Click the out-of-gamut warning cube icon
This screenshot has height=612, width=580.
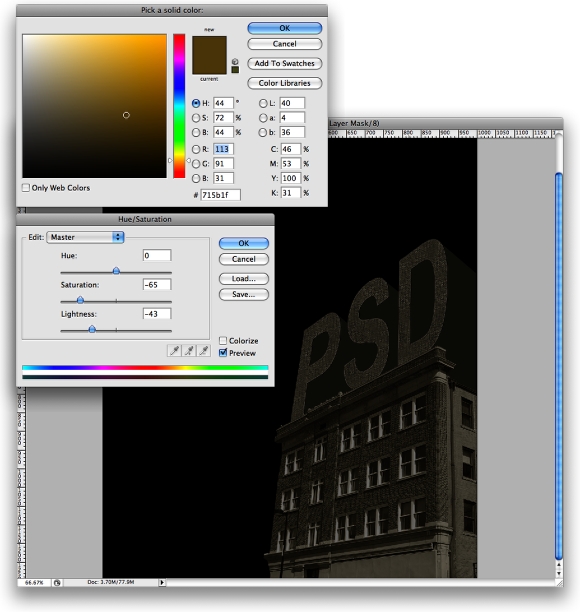click(x=235, y=62)
